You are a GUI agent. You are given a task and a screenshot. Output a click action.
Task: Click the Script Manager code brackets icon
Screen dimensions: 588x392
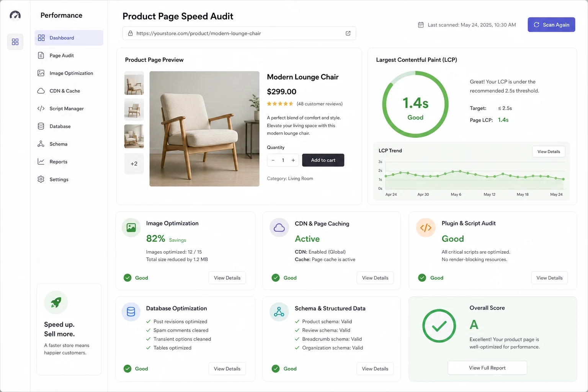click(x=41, y=108)
